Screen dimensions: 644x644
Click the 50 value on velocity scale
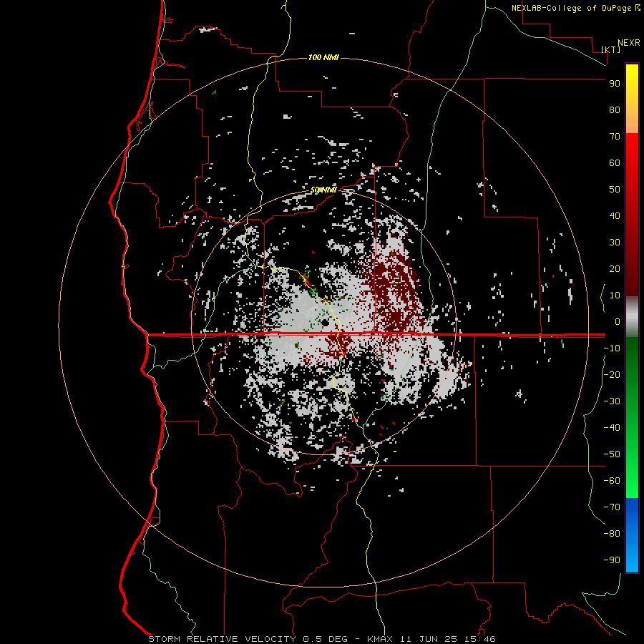pos(615,190)
